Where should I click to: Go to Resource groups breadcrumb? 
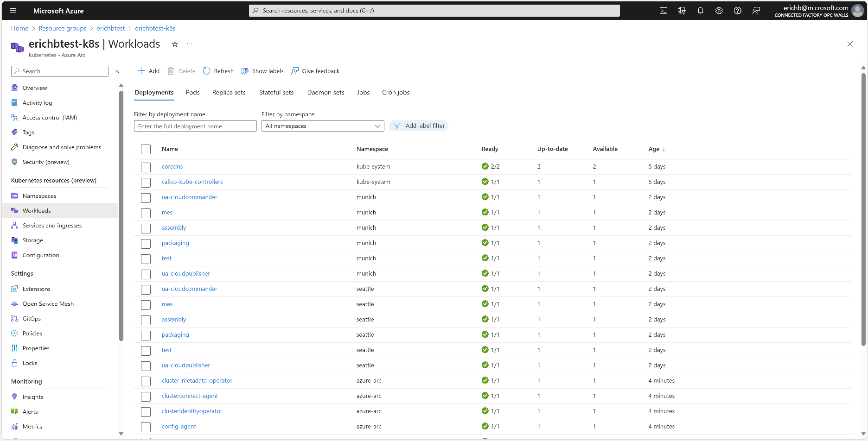click(x=63, y=29)
